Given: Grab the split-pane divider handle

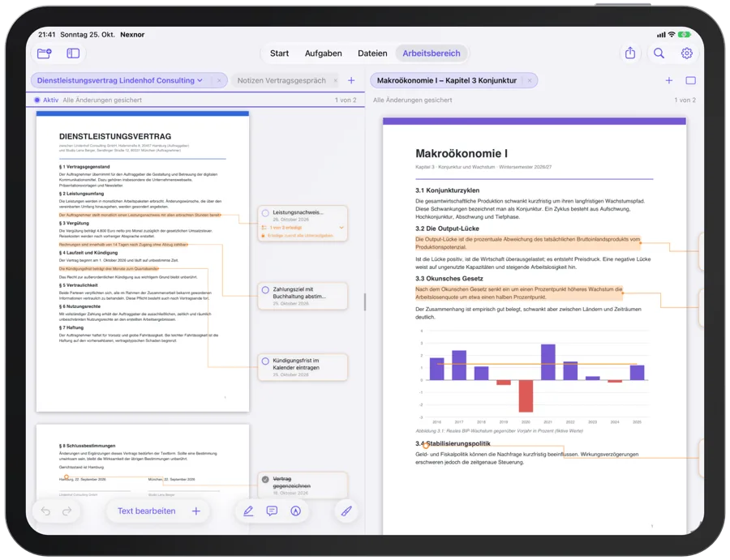Looking at the screenshot, I should (x=364, y=301).
